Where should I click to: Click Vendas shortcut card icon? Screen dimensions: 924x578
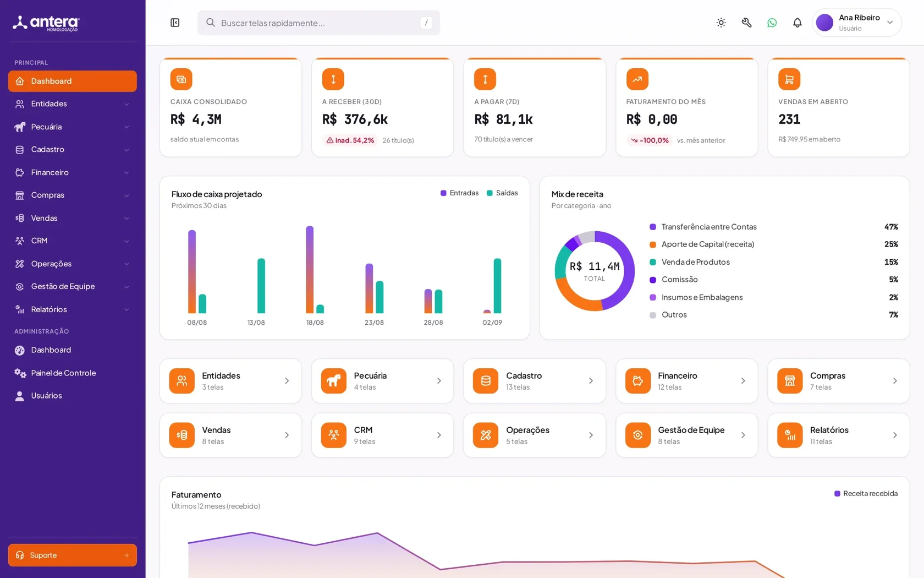(x=182, y=435)
